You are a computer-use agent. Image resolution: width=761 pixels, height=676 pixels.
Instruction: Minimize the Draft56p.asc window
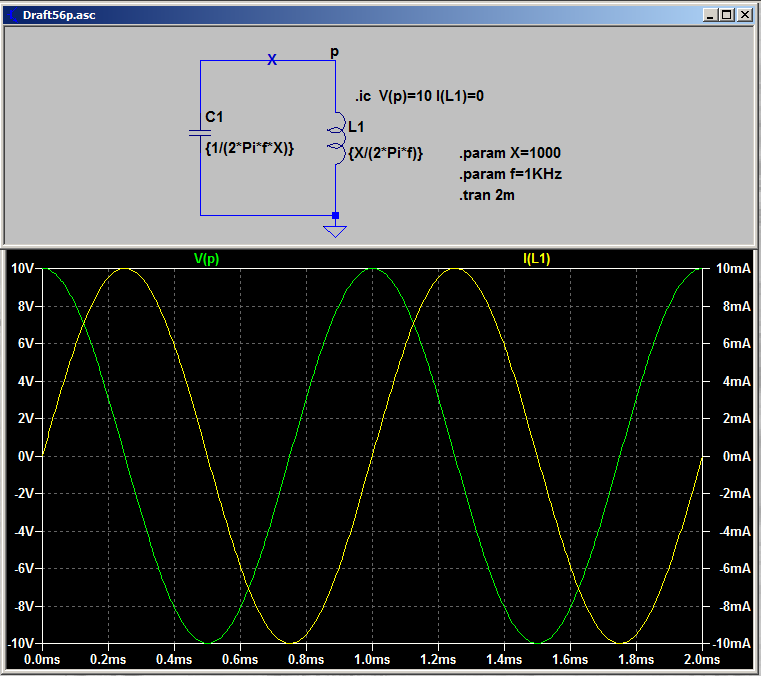(x=711, y=15)
